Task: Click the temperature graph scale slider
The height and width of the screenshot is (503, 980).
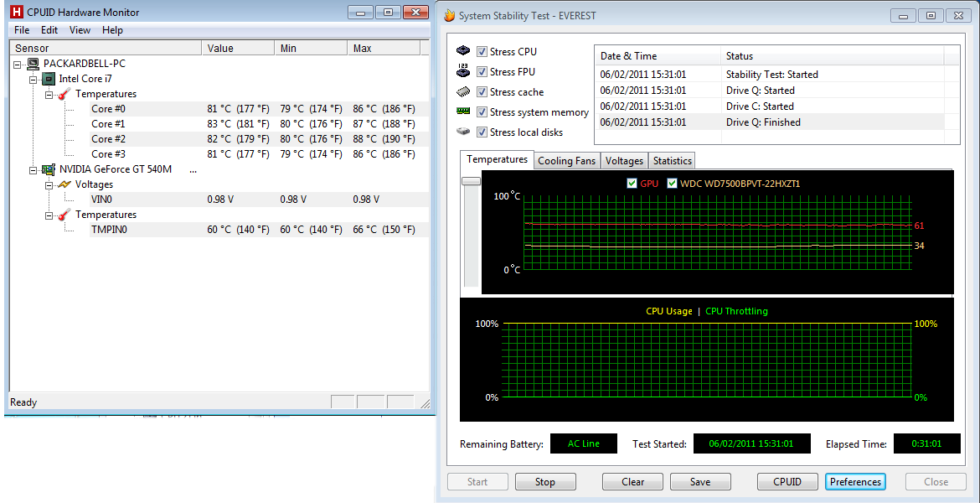Action: click(x=471, y=181)
